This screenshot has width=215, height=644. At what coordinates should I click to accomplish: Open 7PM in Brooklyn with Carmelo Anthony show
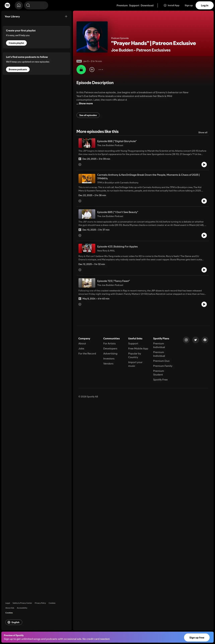click(118, 183)
